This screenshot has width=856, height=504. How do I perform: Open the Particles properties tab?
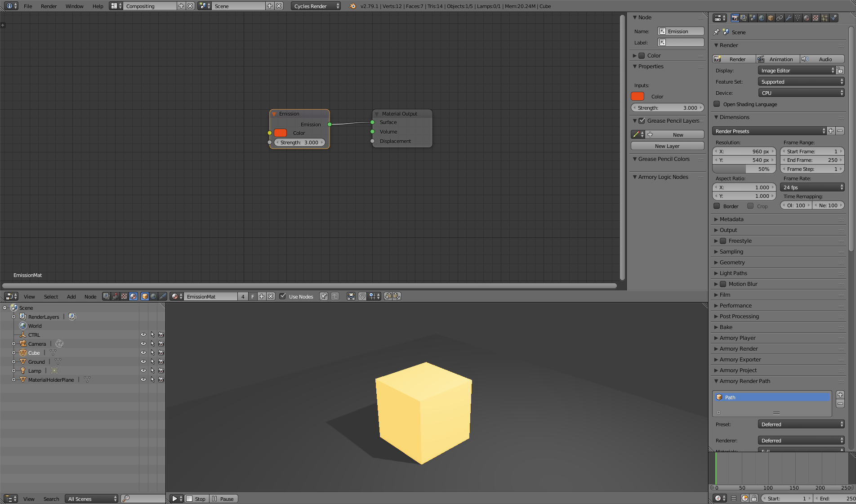825,18
